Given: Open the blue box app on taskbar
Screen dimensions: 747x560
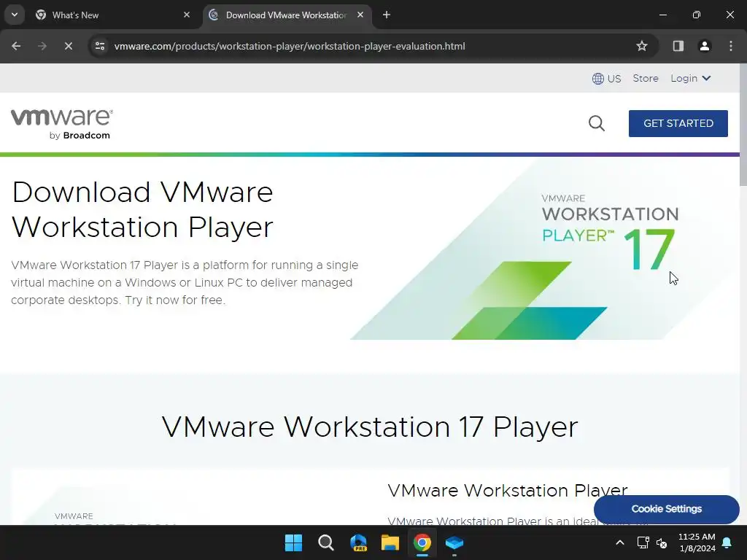Looking at the screenshot, I should [x=454, y=542].
